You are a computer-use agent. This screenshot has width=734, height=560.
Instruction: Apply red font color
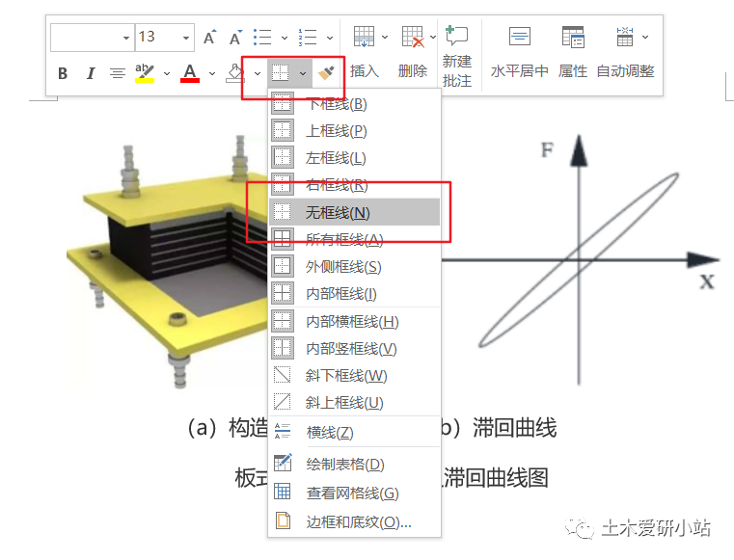[x=190, y=73]
